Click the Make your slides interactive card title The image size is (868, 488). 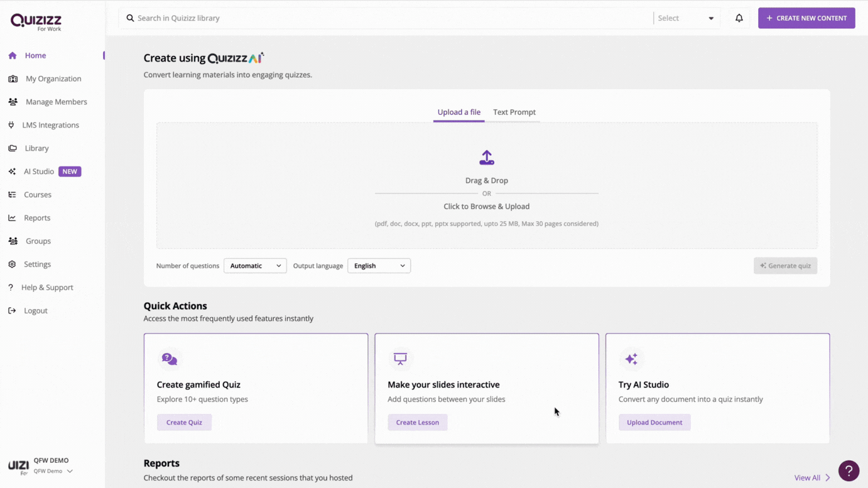click(443, 384)
